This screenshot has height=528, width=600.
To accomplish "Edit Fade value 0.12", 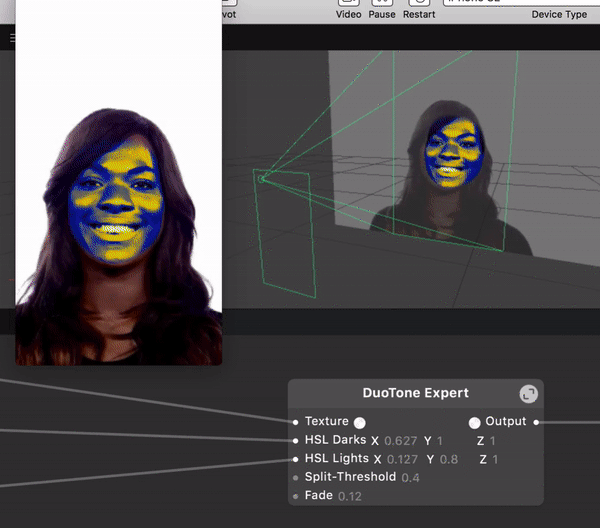I will (350, 497).
